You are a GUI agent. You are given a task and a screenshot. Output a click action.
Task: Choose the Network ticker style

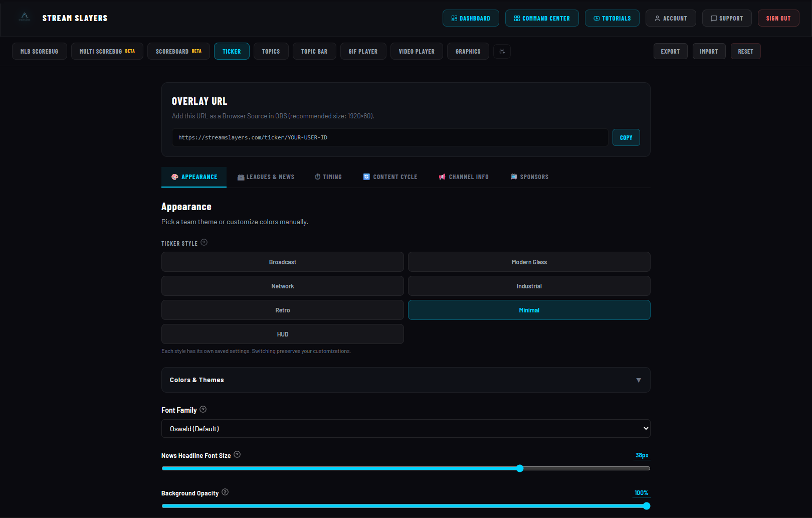click(283, 286)
